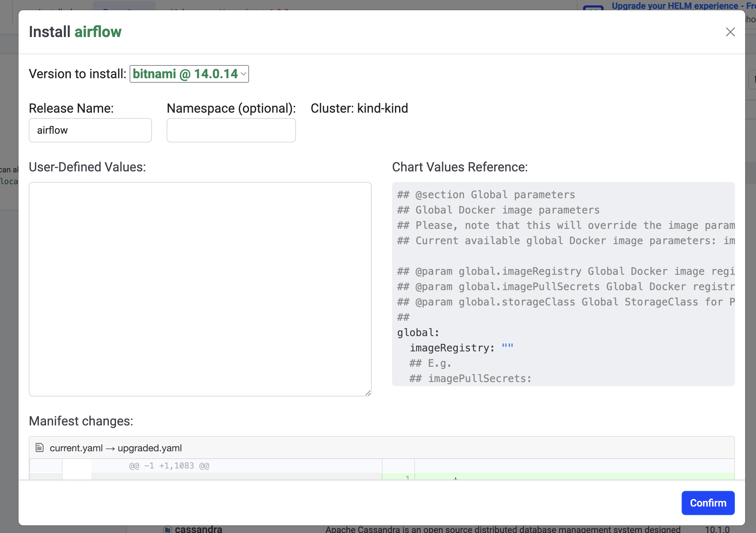This screenshot has width=756, height=533.
Task: Click the resize handle of the values textarea
Action: tap(368, 393)
